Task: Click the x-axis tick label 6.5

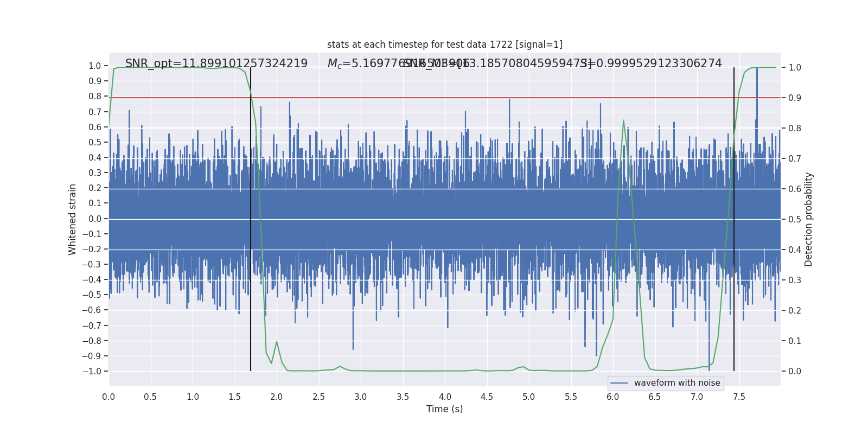Action: pos(655,397)
